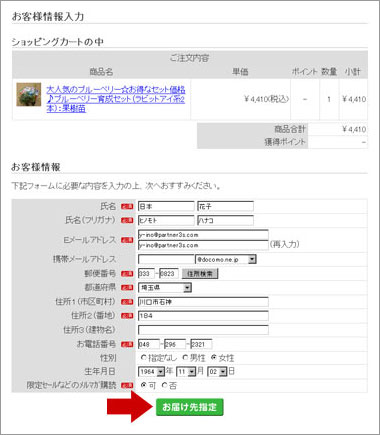Image resolution: width=380 pixels, height=435 pixels.
Task: Click the ショッピングカートの中 heading
Action: pos(57,42)
